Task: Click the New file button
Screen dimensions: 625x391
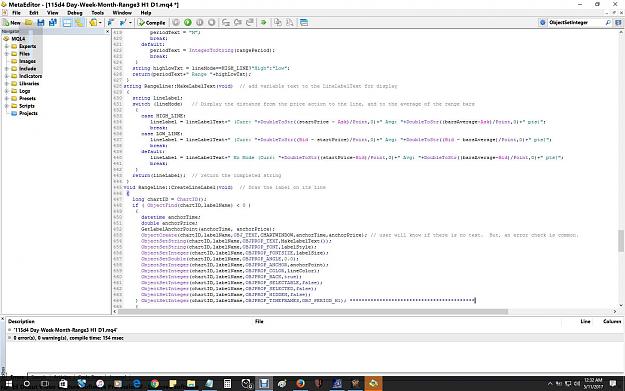Action: pyautogui.click(x=11, y=23)
